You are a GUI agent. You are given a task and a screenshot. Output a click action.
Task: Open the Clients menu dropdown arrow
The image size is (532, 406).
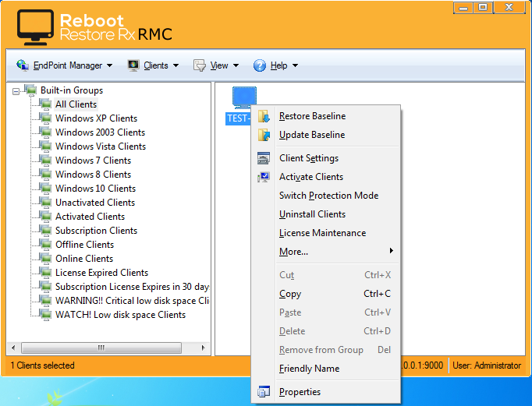(176, 65)
